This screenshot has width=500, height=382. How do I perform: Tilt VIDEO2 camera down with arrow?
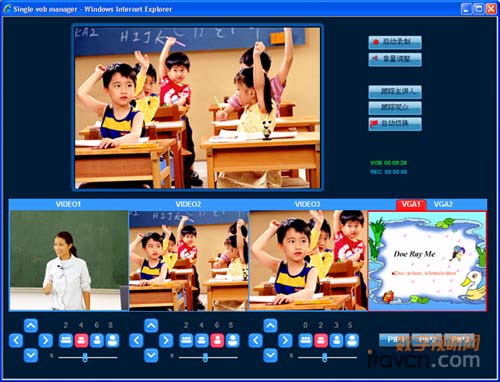pyautogui.click(x=151, y=355)
